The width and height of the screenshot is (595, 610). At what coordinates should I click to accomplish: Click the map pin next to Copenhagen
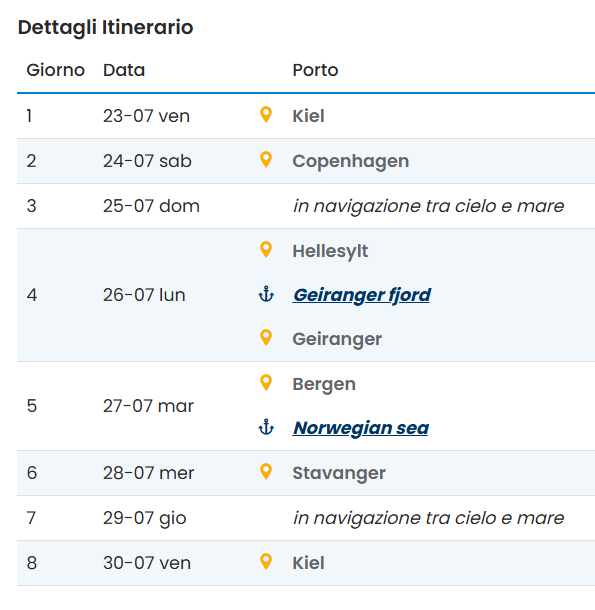pos(266,160)
